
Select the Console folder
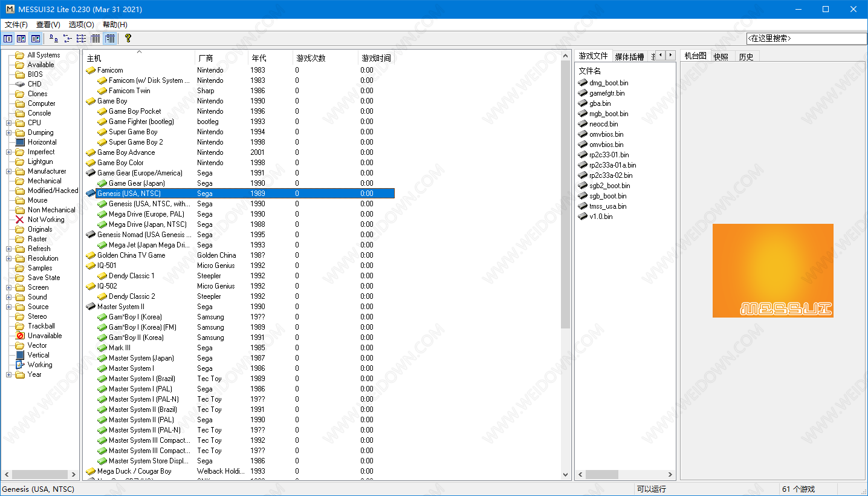pos(39,113)
